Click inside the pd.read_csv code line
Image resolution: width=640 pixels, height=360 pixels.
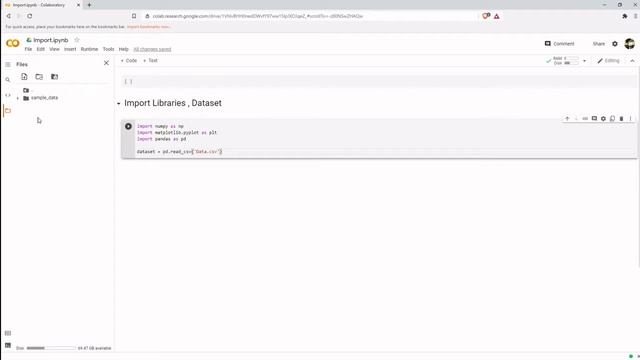click(x=179, y=152)
